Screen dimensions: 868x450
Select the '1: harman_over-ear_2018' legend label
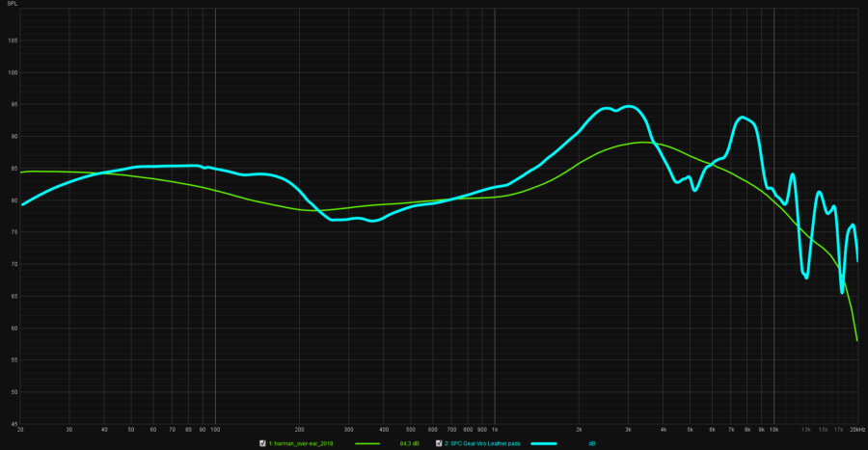click(301, 443)
